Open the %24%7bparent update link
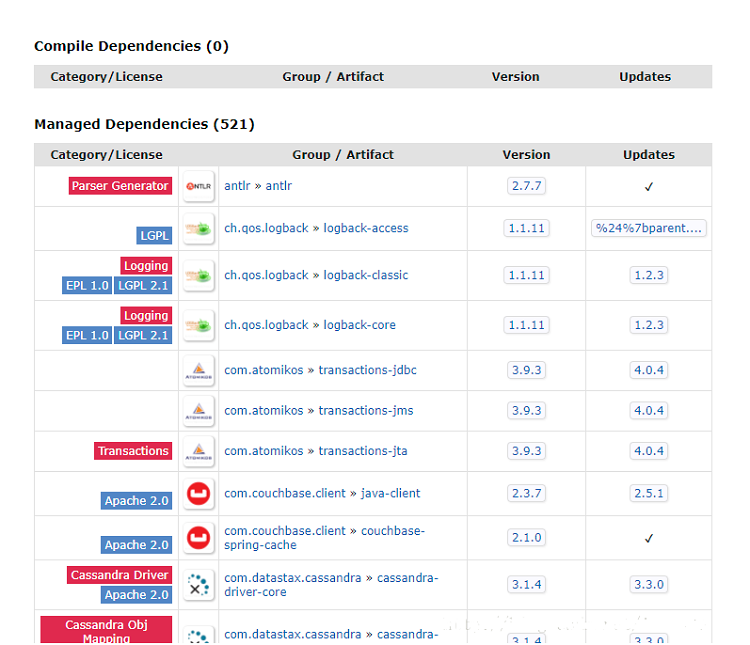Screen dimensions: 750x645 click(x=649, y=228)
